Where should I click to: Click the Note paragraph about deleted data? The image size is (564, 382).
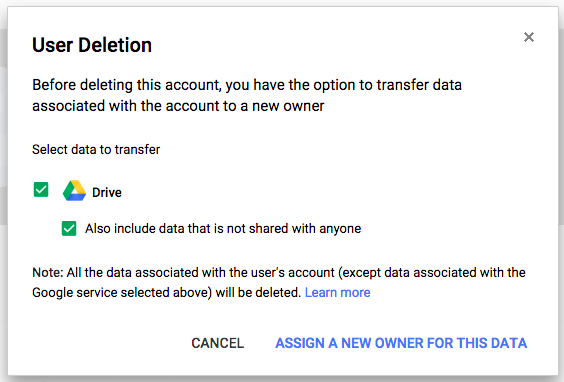click(279, 282)
